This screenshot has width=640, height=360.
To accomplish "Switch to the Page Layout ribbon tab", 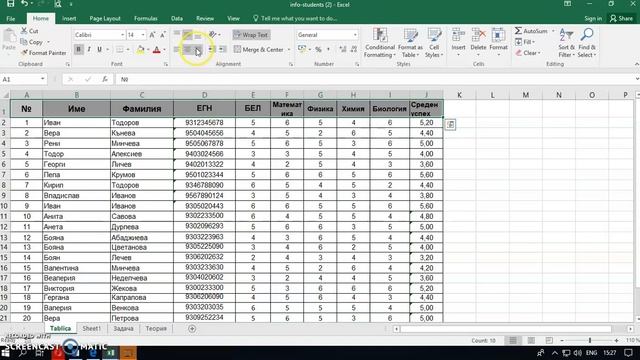I will 105,18.
